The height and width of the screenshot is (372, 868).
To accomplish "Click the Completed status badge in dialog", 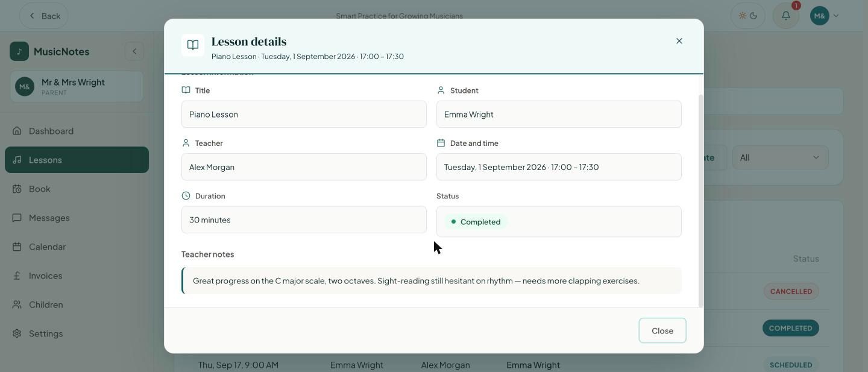I will click(x=476, y=222).
